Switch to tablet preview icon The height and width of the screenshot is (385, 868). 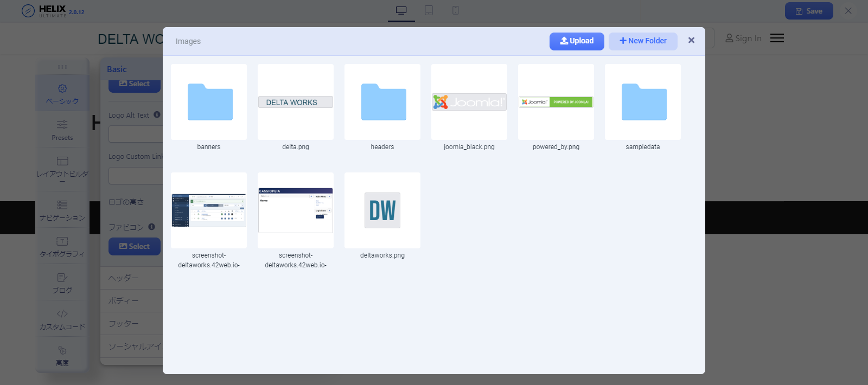(429, 11)
